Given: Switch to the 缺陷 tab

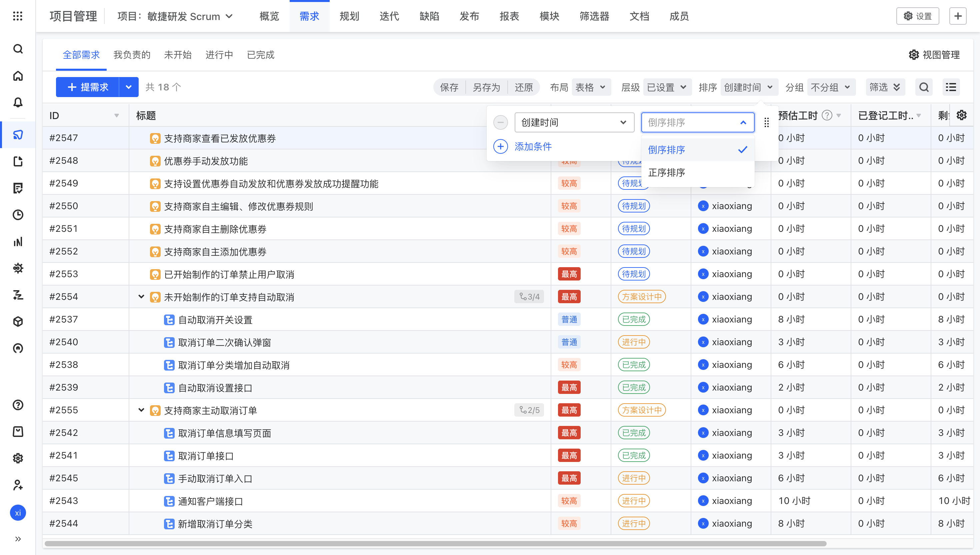Looking at the screenshot, I should 429,16.
